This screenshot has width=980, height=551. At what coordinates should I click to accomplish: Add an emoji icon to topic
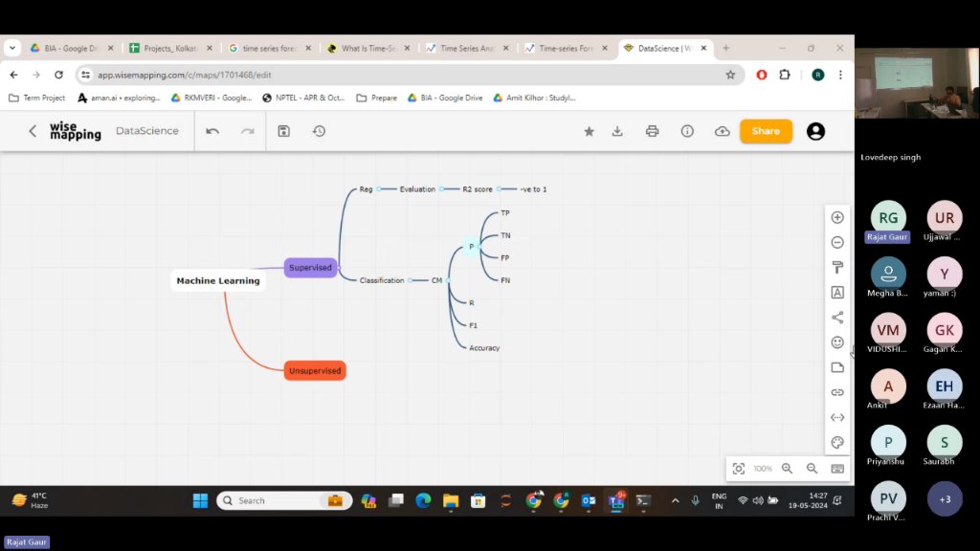(x=837, y=342)
